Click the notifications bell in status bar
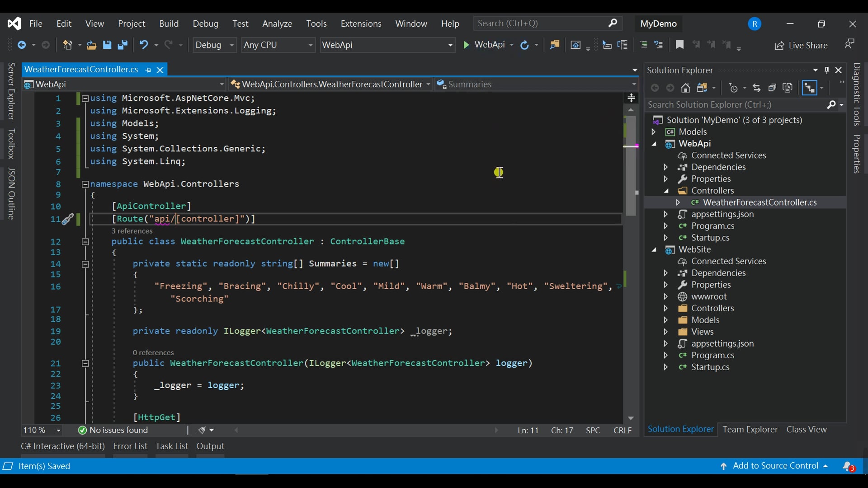 pyautogui.click(x=849, y=466)
